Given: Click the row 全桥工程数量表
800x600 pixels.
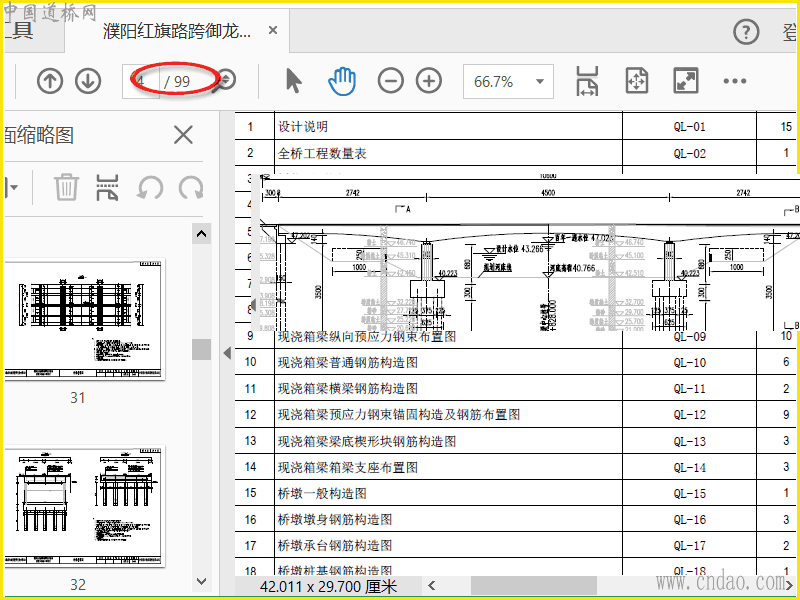Looking at the screenshot, I should tap(515, 153).
